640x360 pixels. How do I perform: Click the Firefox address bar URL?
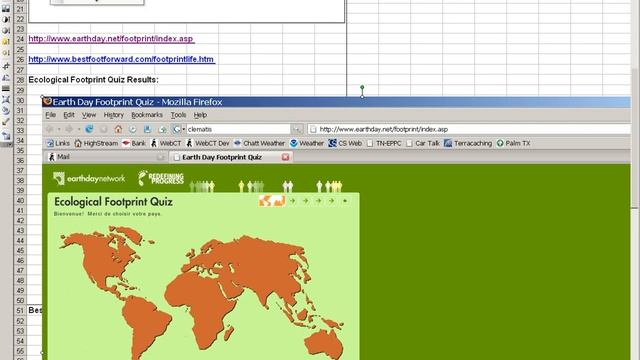(x=383, y=129)
